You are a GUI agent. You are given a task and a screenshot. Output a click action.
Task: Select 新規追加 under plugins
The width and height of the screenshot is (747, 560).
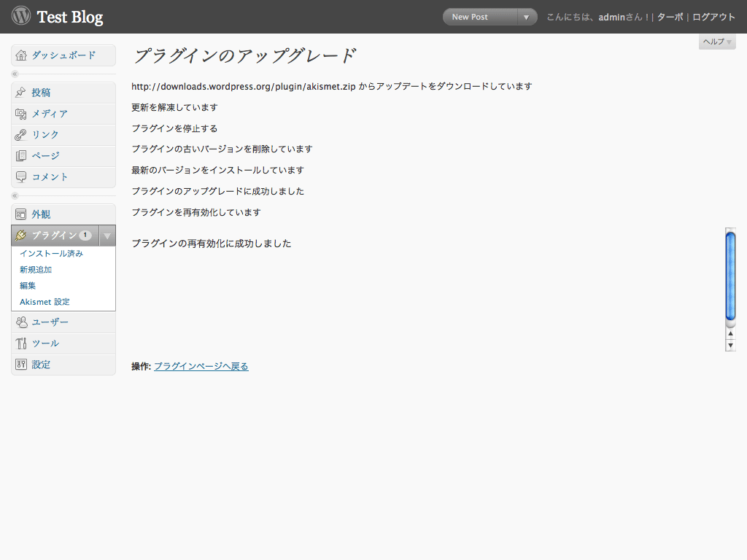click(36, 270)
